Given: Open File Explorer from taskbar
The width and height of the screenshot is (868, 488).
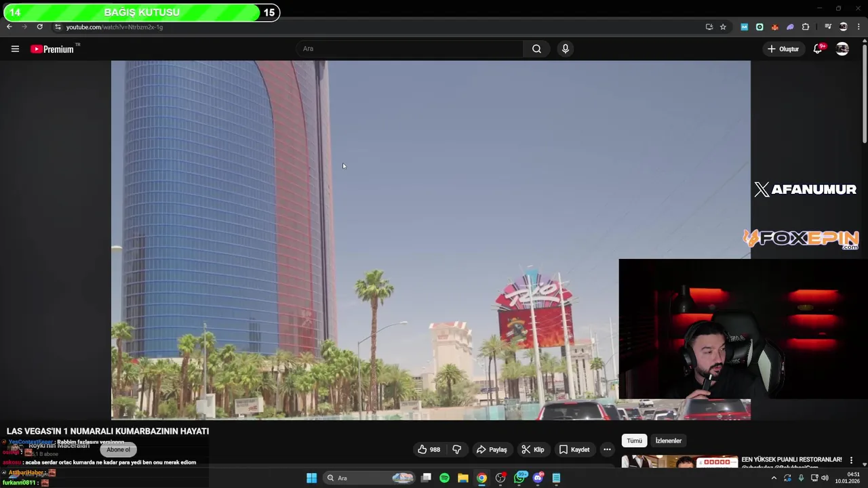Looking at the screenshot, I should [x=462, y=478].
